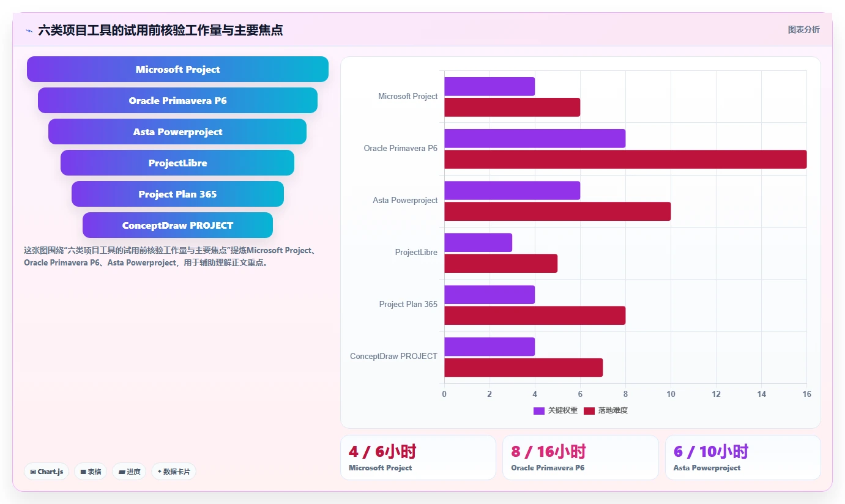Image resolution: width=845 pixels, height=504 pixels.
Task: Open the 4 / 6小时 Microsoft Project card
Action: [418, 458]
